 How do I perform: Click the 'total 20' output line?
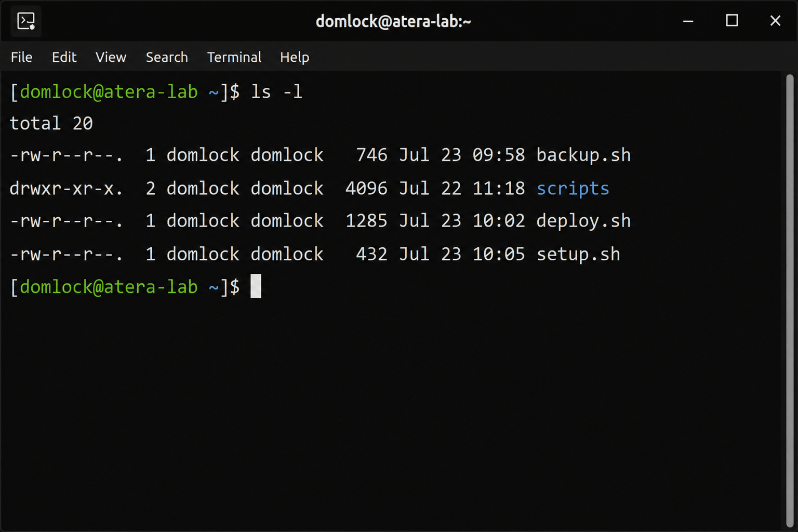coord(51,124)
